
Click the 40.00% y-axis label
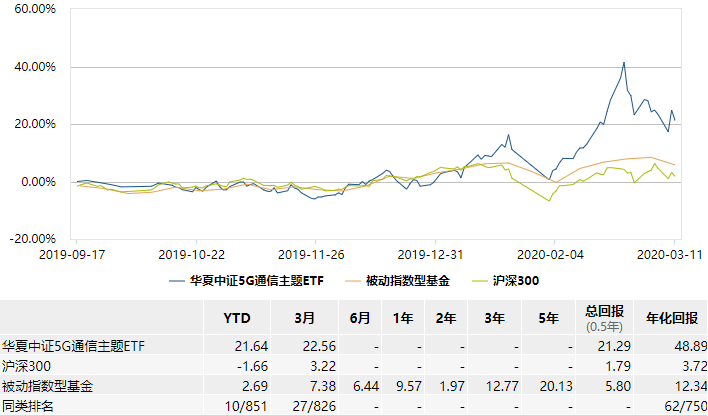(34, 67)
